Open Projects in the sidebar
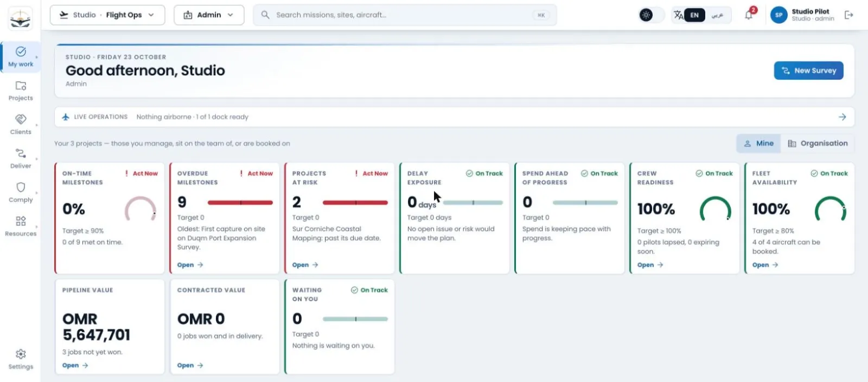Image resolution: width=868 pixels, height=382 pixels. pyautogui.click(x=21, y=91)
